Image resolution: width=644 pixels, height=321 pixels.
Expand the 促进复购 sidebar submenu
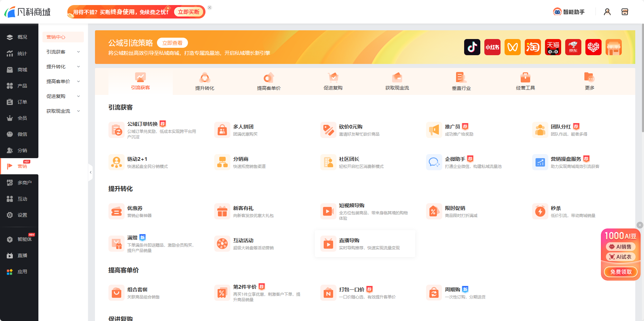[x=63, y=96]
